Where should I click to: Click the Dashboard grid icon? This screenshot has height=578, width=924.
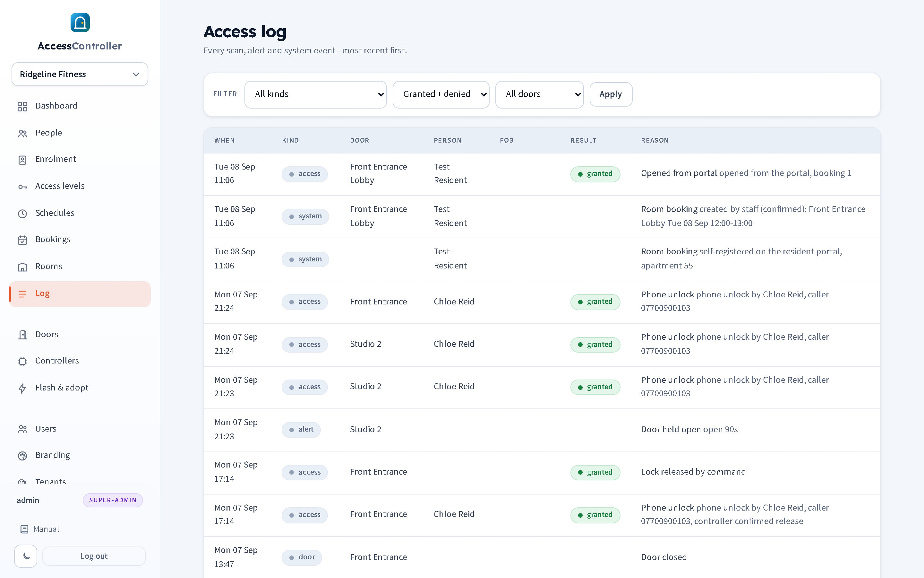22,106
